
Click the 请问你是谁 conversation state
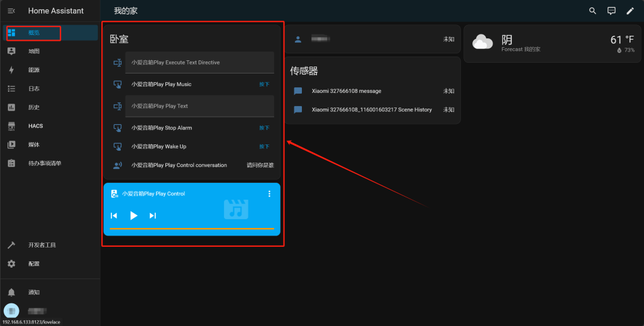click(x=260, y=165)
